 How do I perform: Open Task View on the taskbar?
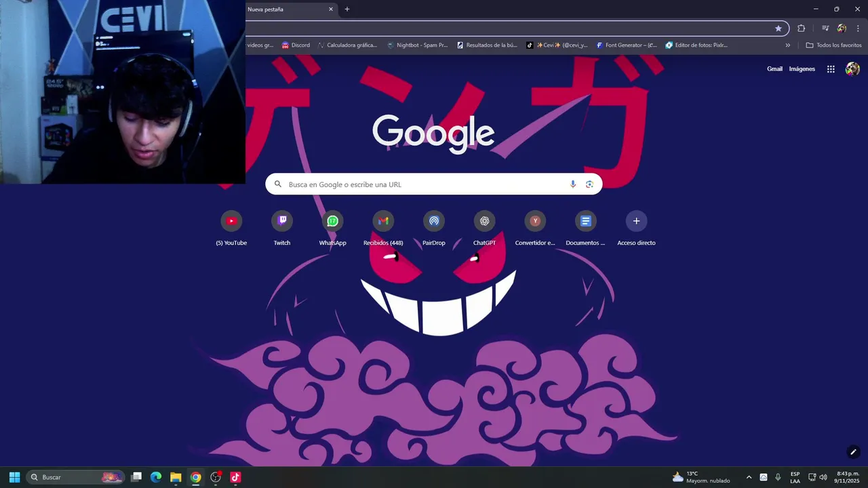coord(136,477)
